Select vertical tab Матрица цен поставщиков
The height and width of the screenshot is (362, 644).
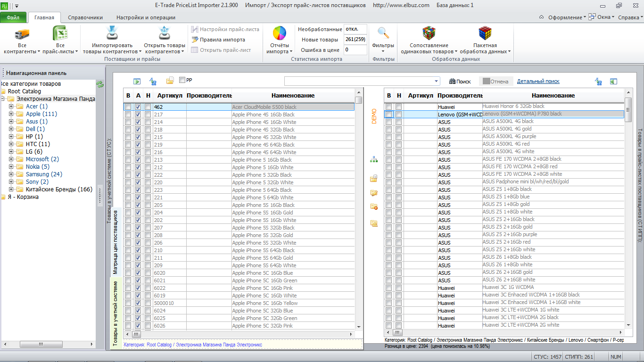[x=116, y=242]
